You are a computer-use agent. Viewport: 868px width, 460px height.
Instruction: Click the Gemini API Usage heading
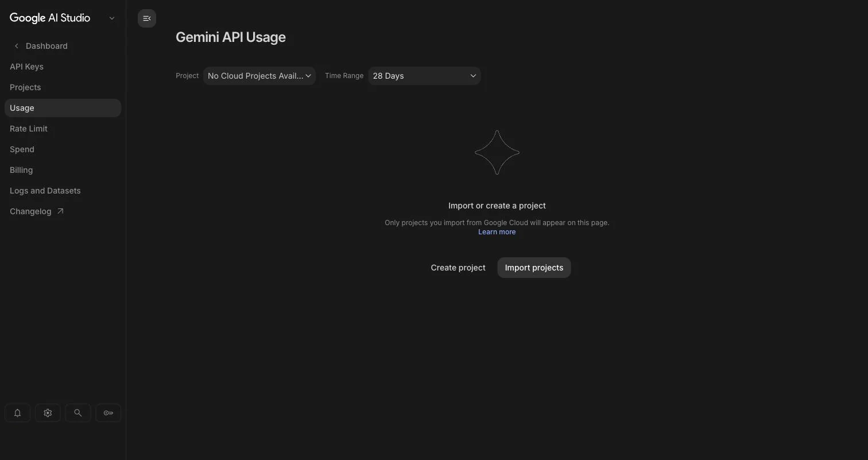pos(231,37)
